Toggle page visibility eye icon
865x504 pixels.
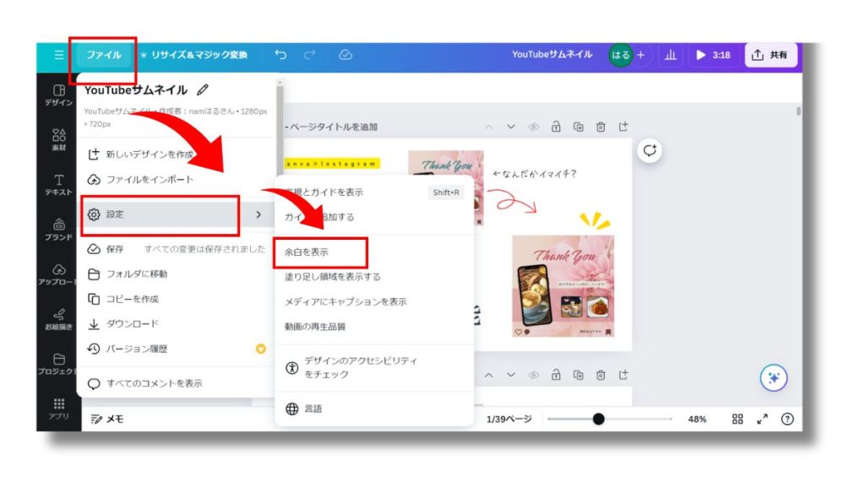pyautogui.click(x=533, y=127)
